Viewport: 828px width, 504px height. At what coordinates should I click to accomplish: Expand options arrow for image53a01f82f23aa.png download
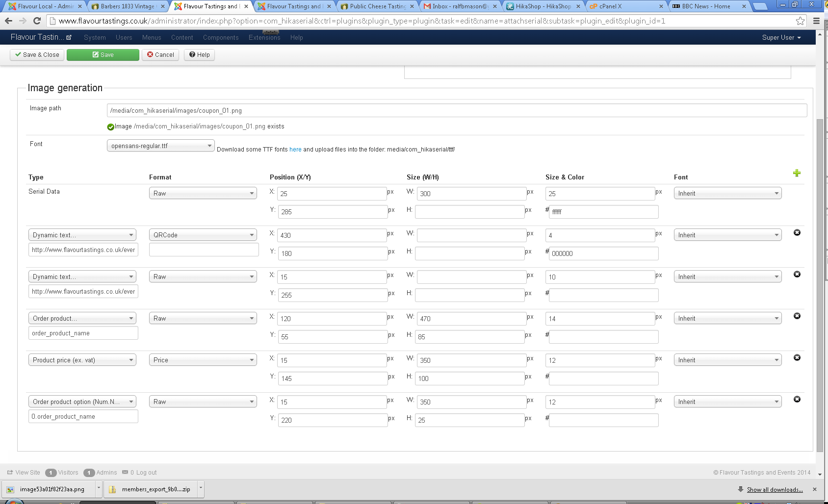pyautogui.click(x=99, y=488)
